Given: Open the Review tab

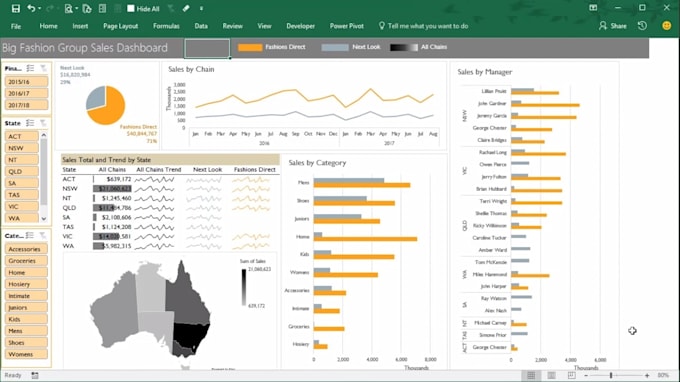Looking at the screenshot, I should [232, 26].
